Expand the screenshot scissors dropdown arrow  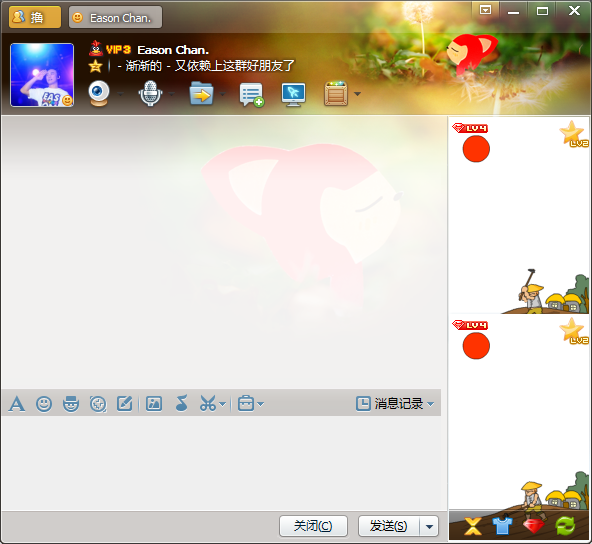pyautogui.click(x=222, y=404)
